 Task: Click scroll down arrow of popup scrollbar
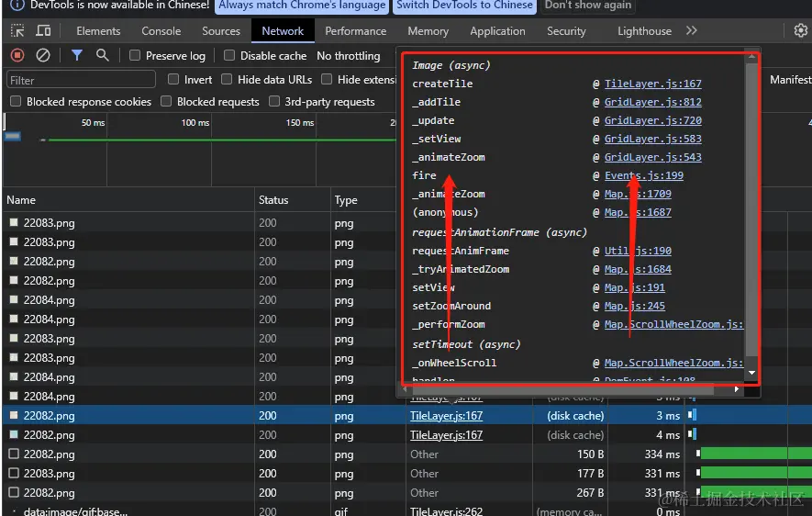751,373
